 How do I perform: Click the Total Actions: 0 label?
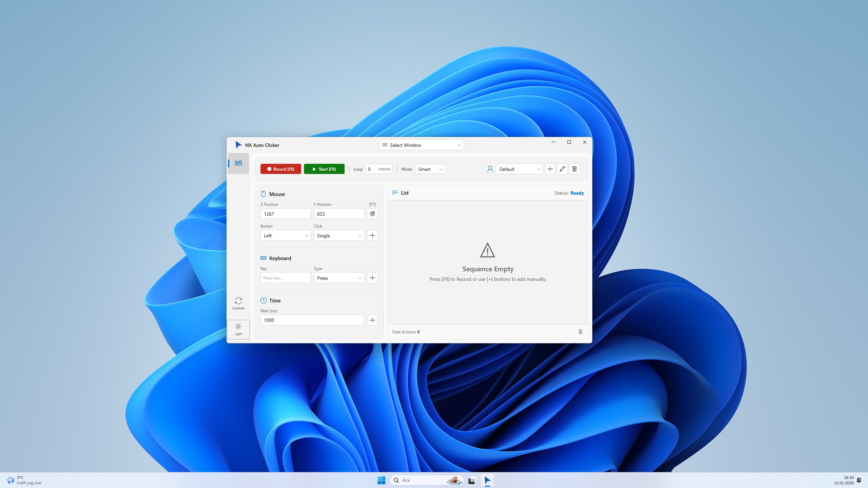[406, 332]
